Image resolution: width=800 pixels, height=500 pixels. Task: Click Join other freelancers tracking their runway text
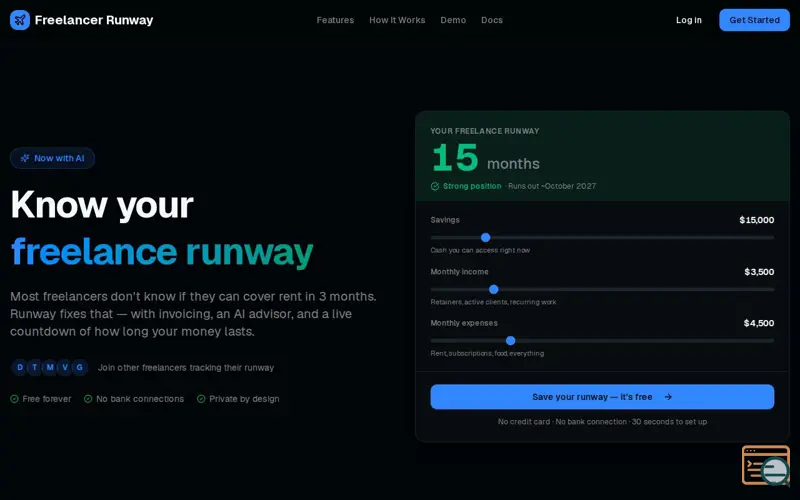pyautogui.click(x=186, y=367)
